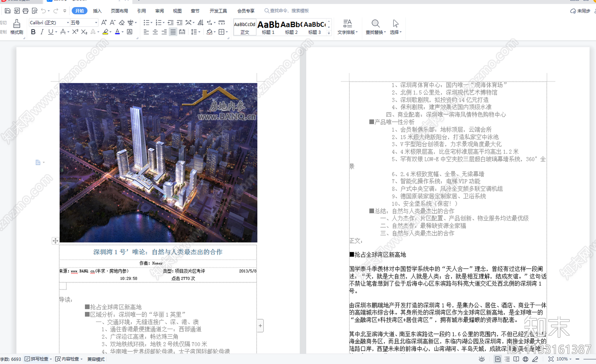Image resolution: width=596 pixels, height=364 pixels.
Task: Open the 插入 tab
Action: 97,11
